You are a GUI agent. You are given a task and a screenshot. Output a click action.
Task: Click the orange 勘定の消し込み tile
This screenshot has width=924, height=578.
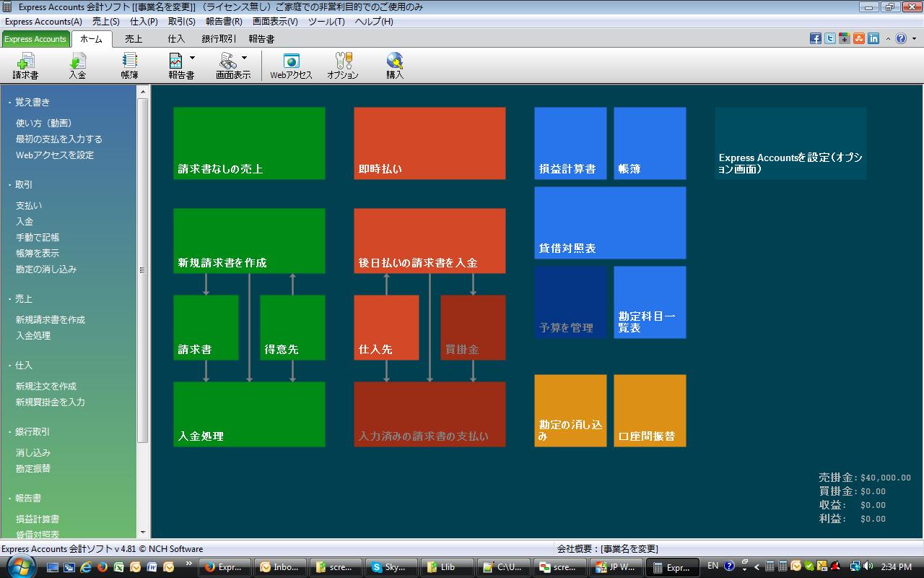tap(570, 410)
